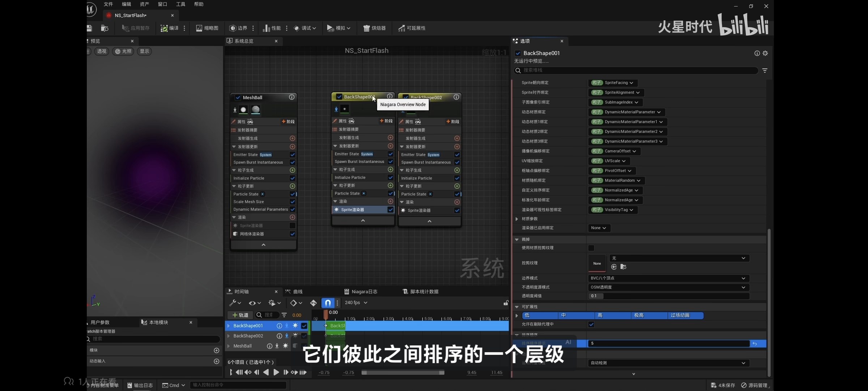Toggle 使用材质挖剪纹理 checkbox
868x391 pixels.
pyautogui.click(x=591, y=248)
